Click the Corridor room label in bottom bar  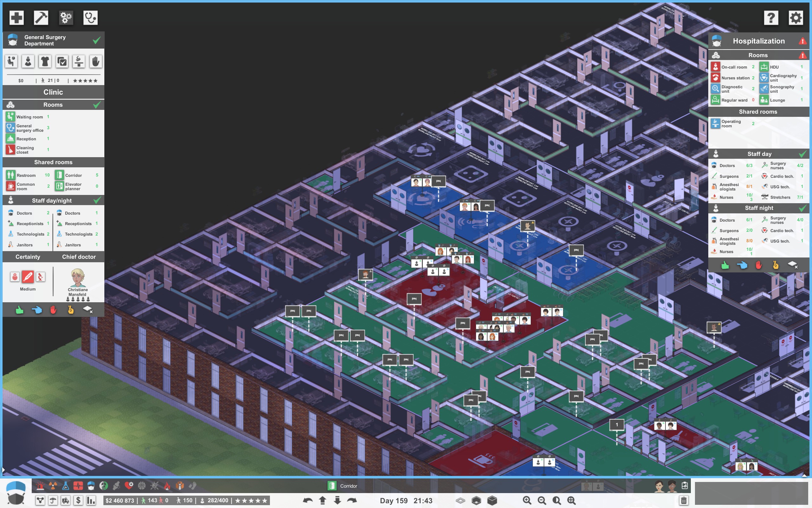[x=348, y=486]
